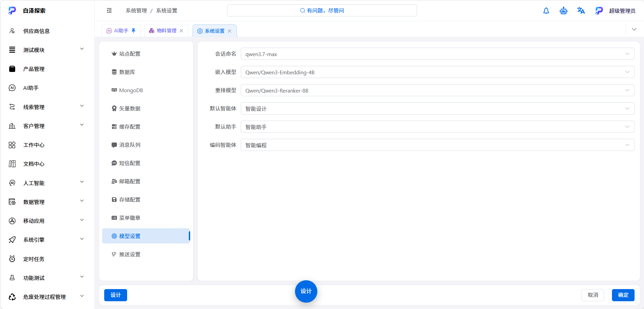Viewport: 644px width, 309px height.
Task: Expand the tabs overflow chevron
Action: (634, 29)
